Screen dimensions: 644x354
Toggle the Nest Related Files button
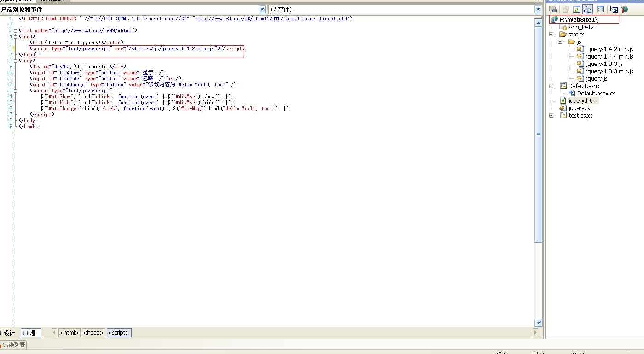click(x=587, y=9)
